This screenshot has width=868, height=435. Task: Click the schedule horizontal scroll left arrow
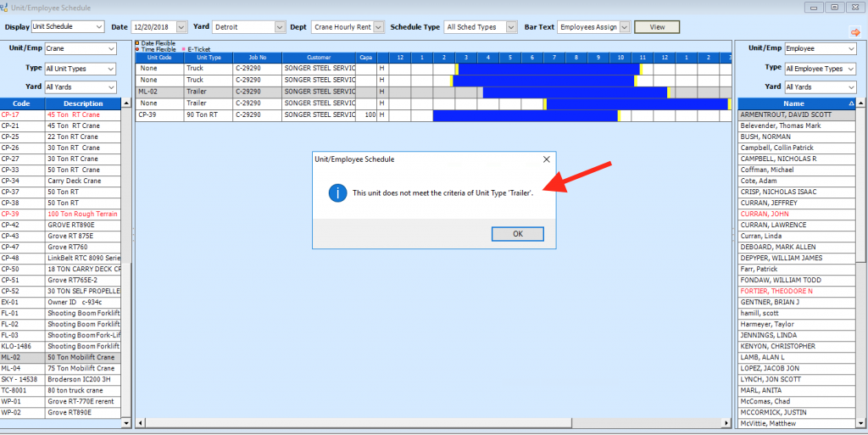coord(140,423)
